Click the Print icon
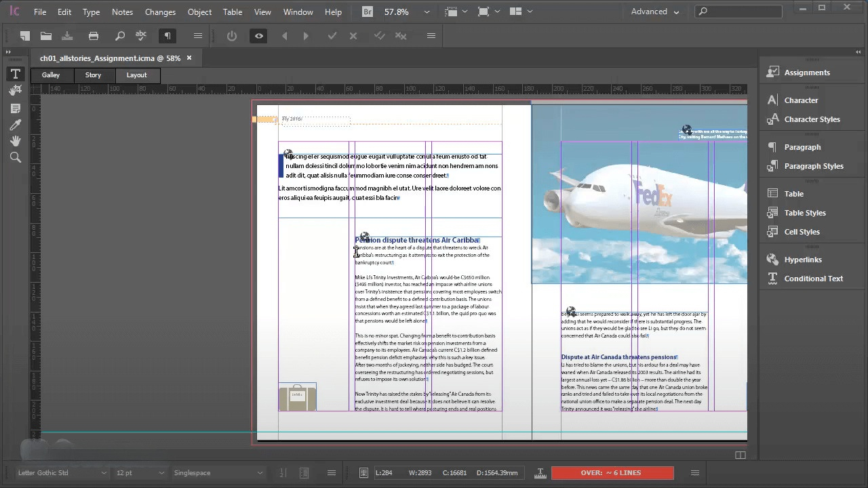Viewport: 868px width, 488px height. tap(94, 36)
